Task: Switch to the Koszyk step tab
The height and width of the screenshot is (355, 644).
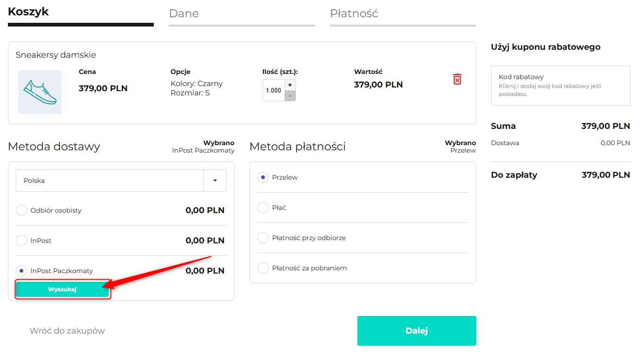Action: 81,14
